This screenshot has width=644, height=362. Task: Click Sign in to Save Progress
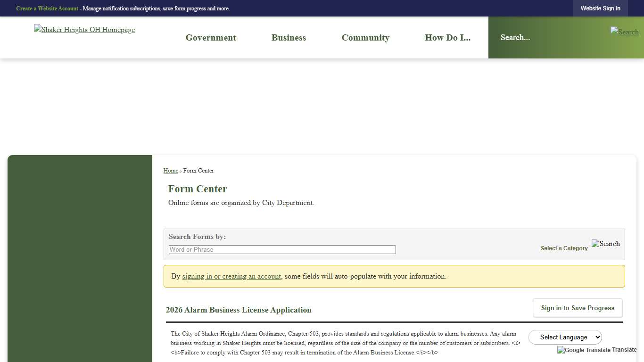[578, 308]
